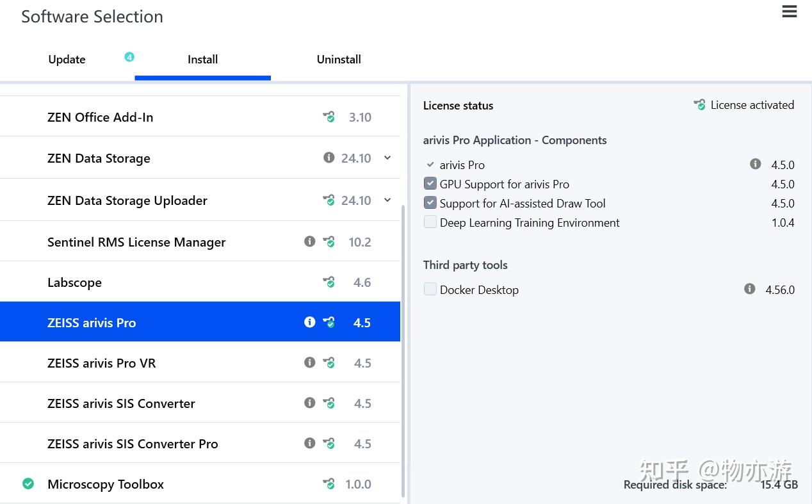Screen dimensions: 812x504
Task: Click info icon for ZEISS arivis Pro VR
Action: click(x=309, y=362)
